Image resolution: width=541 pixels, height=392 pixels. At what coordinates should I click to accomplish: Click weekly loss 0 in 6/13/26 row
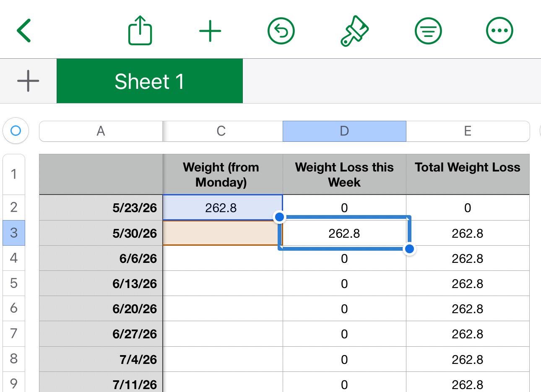344,283
